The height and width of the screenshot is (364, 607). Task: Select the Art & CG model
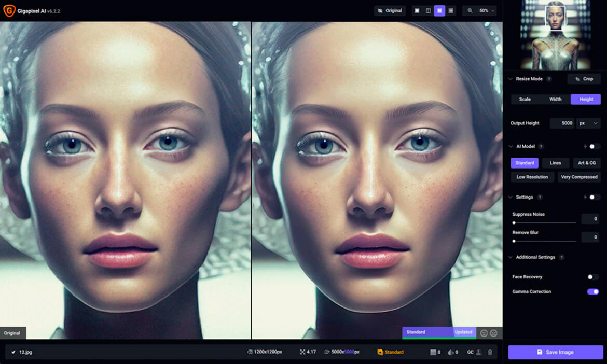(586, 163)
